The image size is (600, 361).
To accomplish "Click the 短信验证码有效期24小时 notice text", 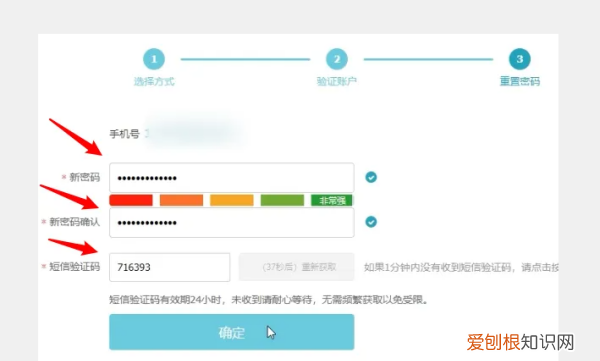I will click(269, 299).
